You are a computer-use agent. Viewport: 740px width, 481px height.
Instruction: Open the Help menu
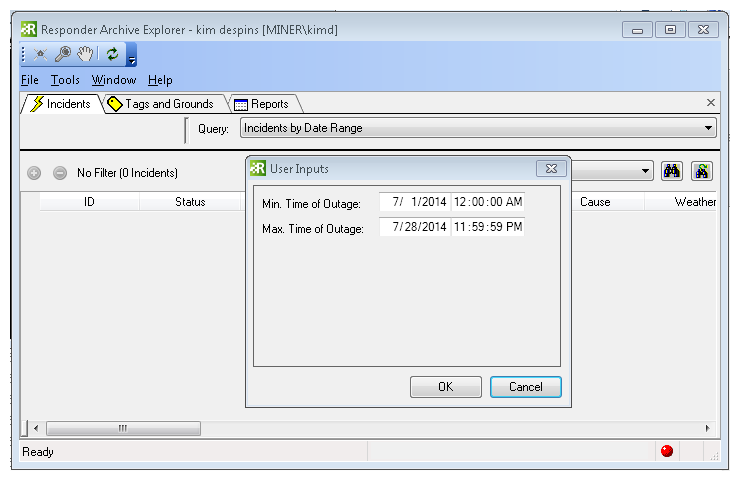pyautogui.click(x=160, y=80)
